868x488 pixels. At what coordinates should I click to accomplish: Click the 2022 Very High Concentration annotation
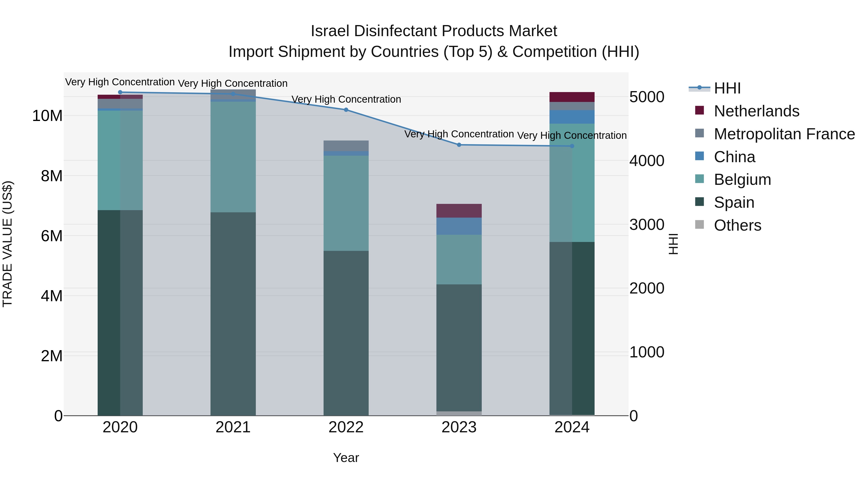coord(346,99)
